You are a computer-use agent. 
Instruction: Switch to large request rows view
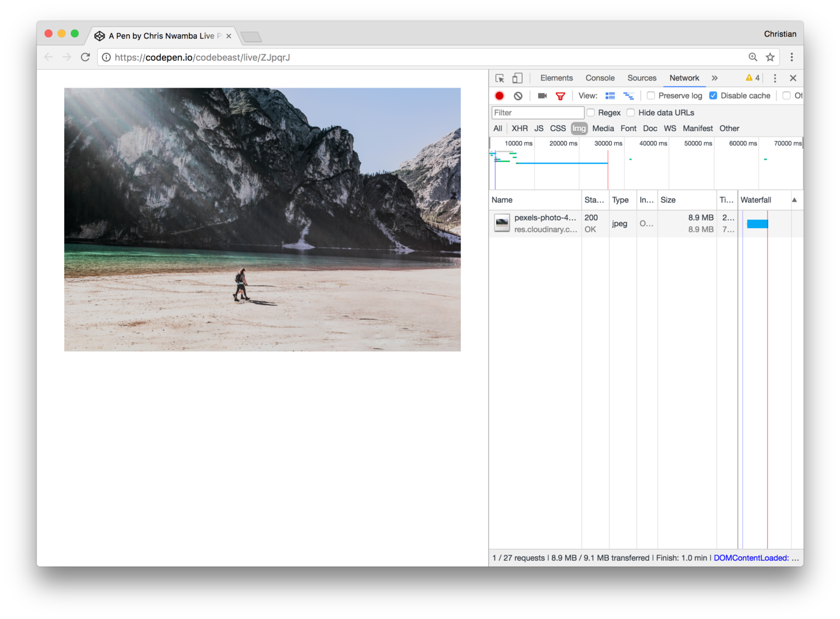coord(610,95)
